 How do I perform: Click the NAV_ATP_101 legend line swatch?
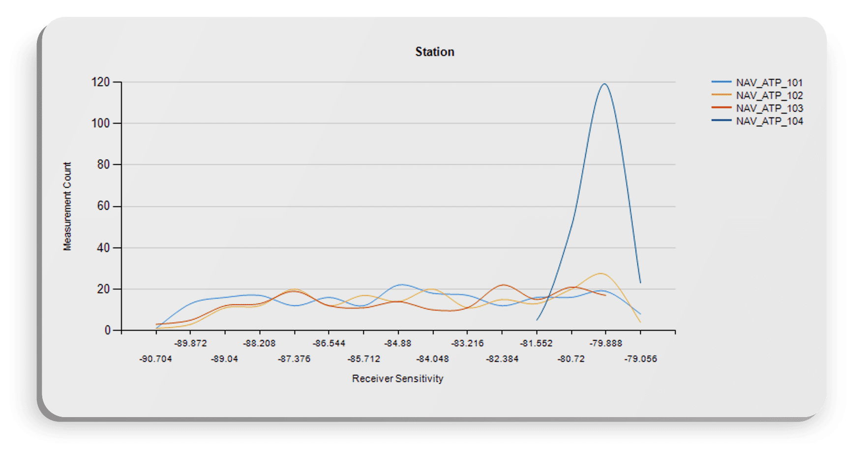pos(721,82)
